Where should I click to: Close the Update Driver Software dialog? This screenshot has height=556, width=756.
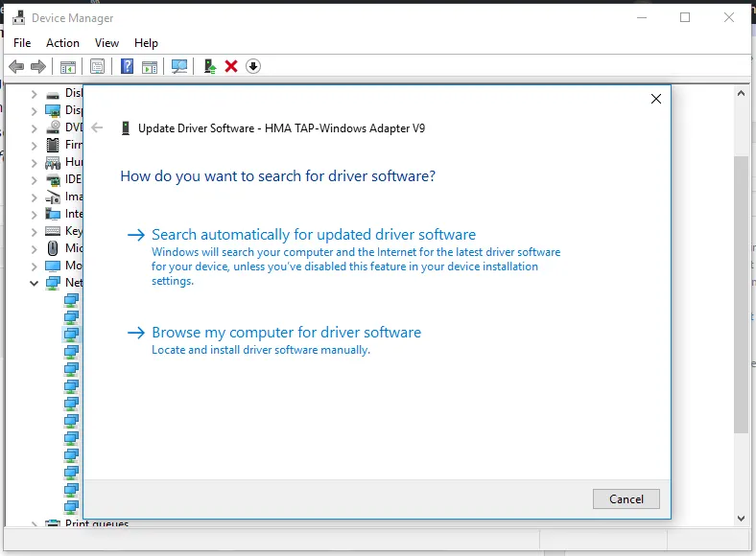pos(655,99)
